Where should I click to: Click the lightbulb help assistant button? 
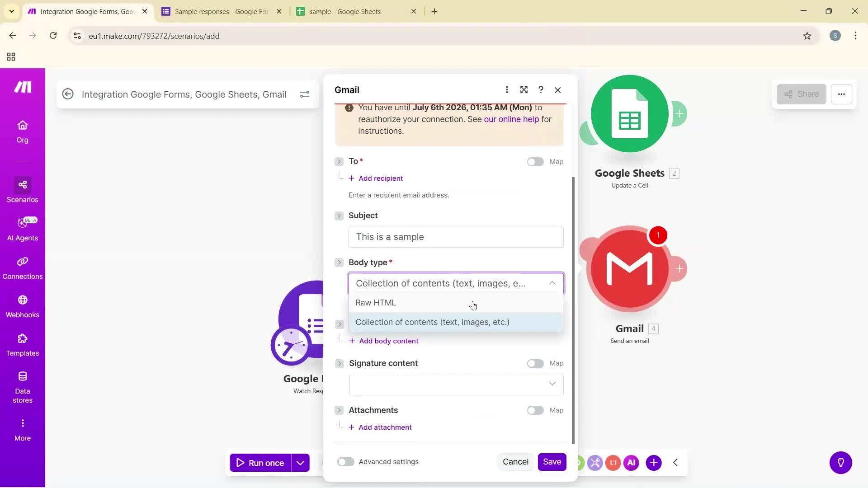pyautogui.click(x=840, y=462)
